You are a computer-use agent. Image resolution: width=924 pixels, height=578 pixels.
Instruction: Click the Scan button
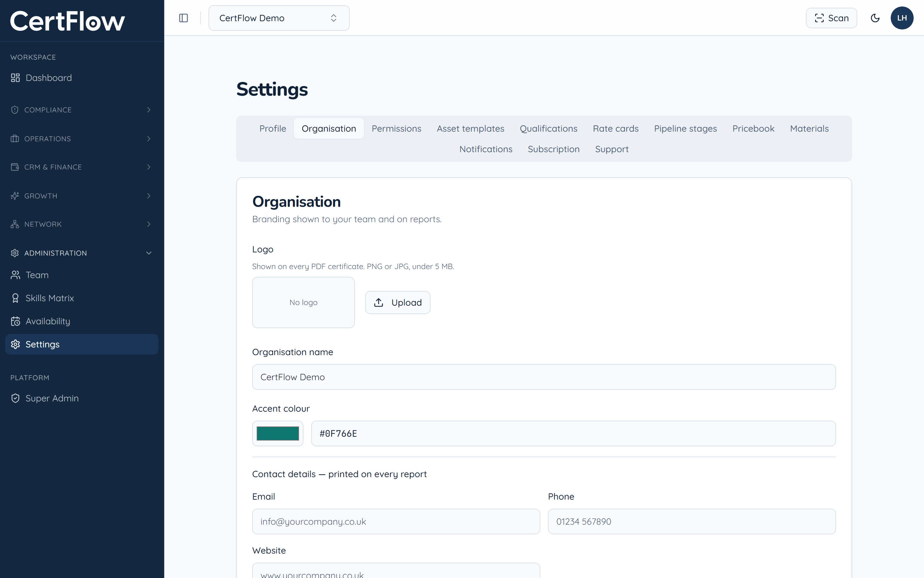tap(831, 18)
